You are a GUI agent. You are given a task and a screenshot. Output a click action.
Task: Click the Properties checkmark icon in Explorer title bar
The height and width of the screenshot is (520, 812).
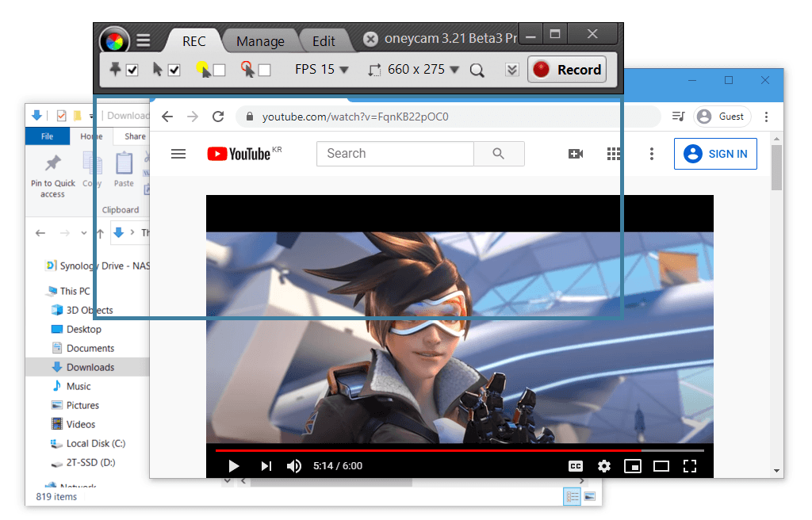coord(61,116)
